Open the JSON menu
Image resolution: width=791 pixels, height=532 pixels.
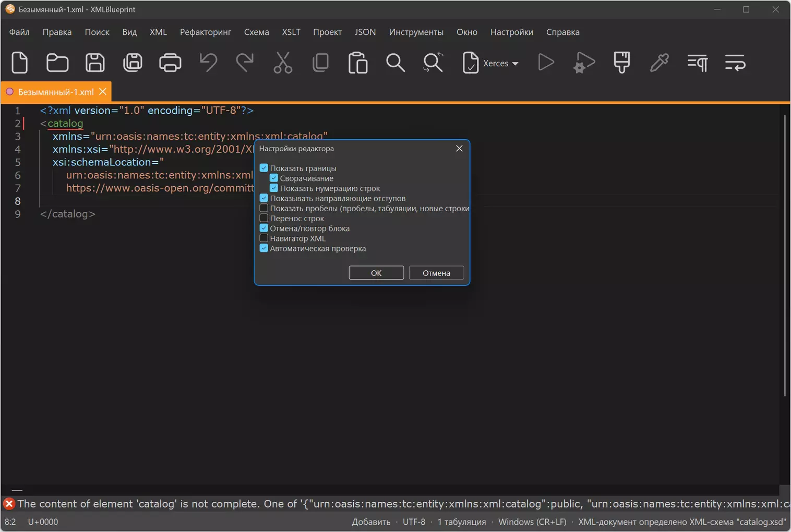[x=365, y=32]
